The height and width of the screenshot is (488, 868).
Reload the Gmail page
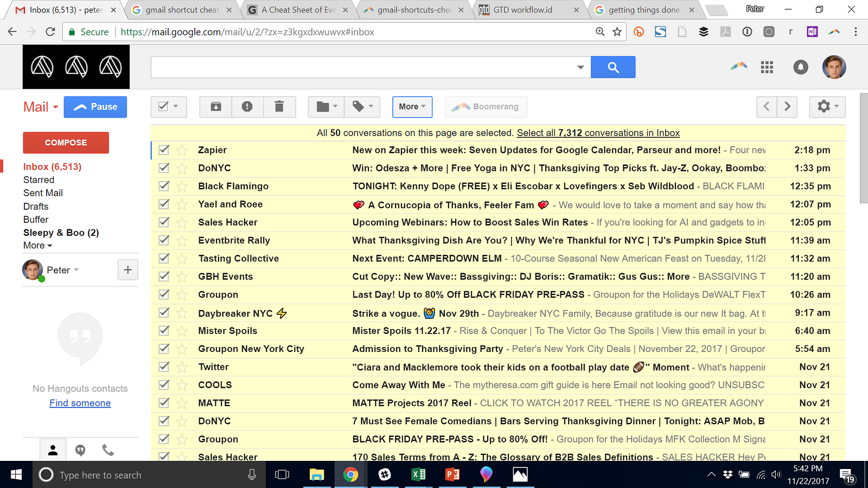click(50, 32)
